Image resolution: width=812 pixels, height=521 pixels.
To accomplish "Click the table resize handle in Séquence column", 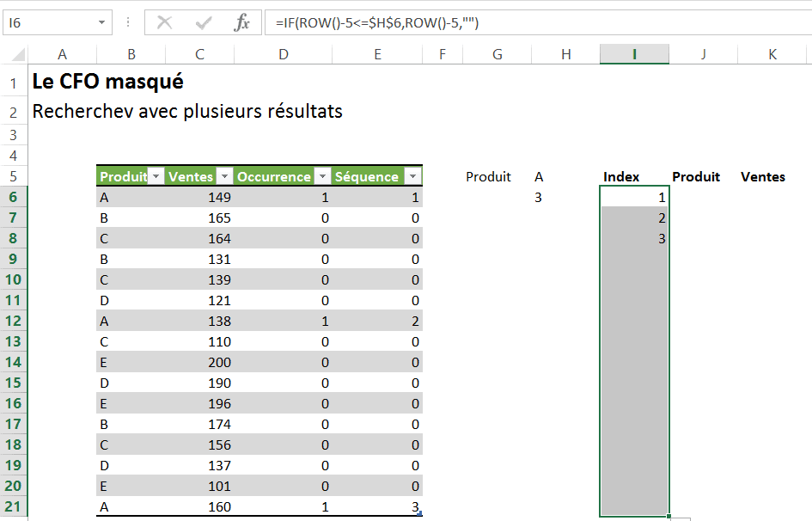I will click(418, 513).
